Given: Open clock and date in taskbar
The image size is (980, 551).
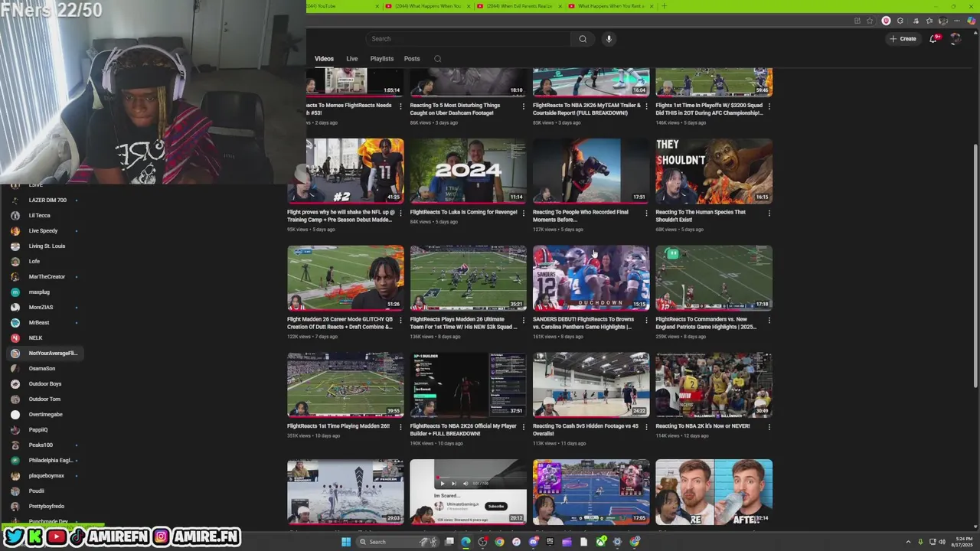Looking at the screenshot, I should 964,542.
